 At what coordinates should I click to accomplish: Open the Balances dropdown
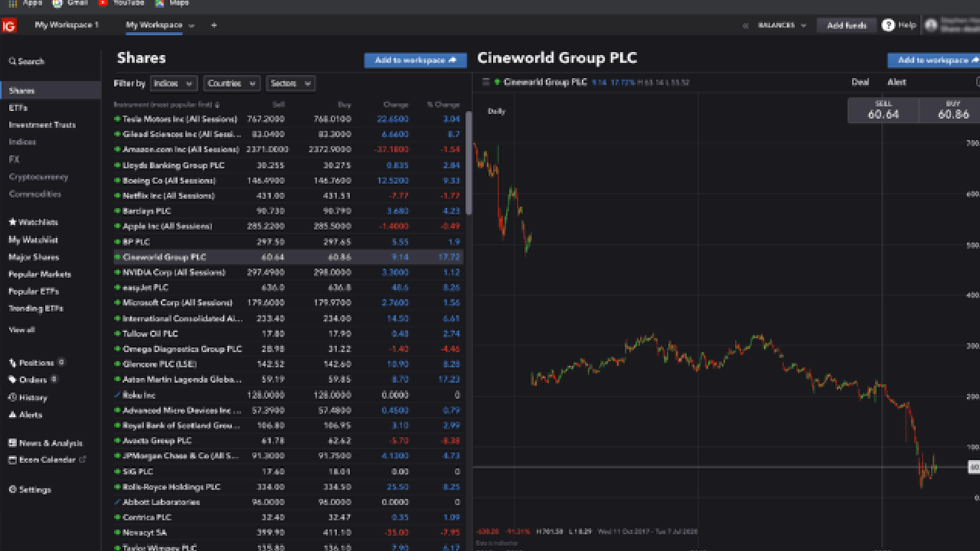coord(782,25)
